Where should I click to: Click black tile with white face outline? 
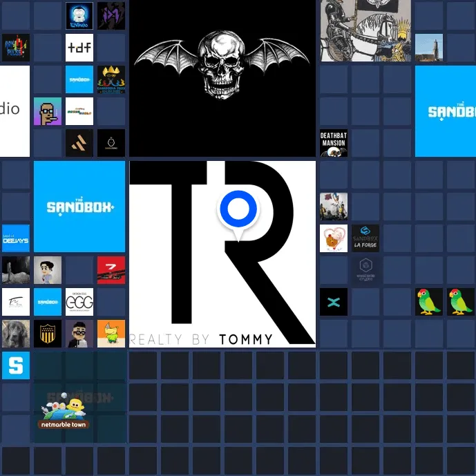pos(111,143)
